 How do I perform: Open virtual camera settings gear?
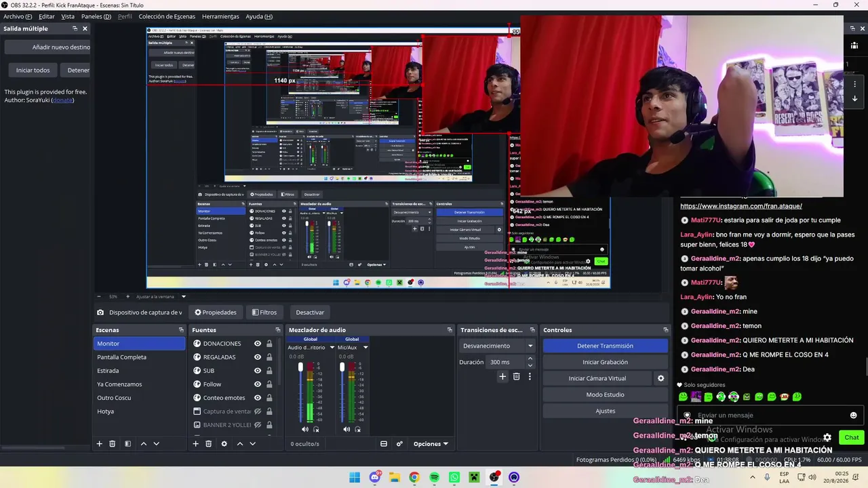(x=661, y=378)
